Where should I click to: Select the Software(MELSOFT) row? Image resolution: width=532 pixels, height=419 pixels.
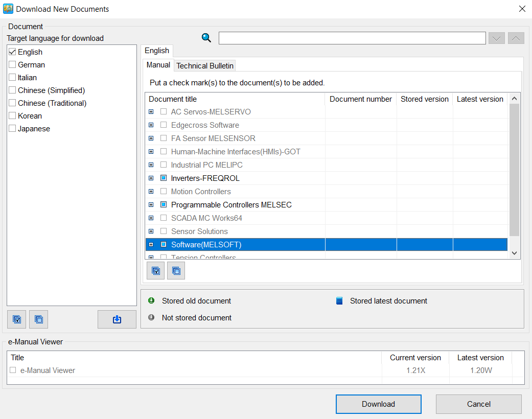[x=327, y=244]
